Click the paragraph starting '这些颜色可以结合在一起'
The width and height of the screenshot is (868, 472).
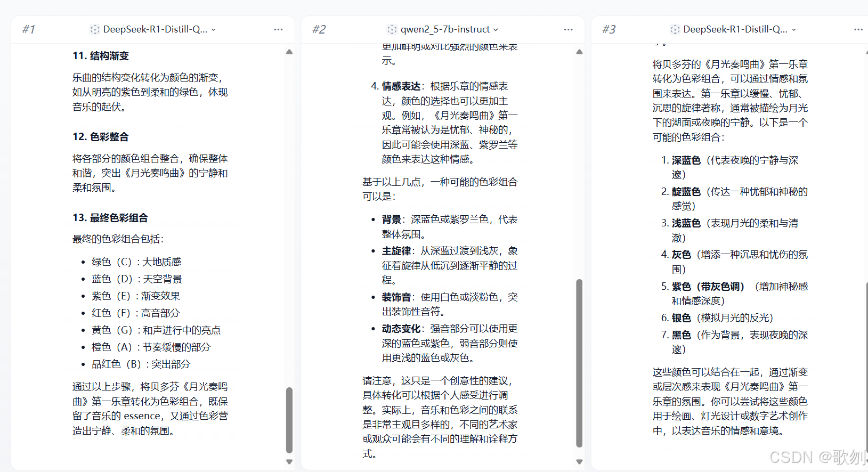730,401
